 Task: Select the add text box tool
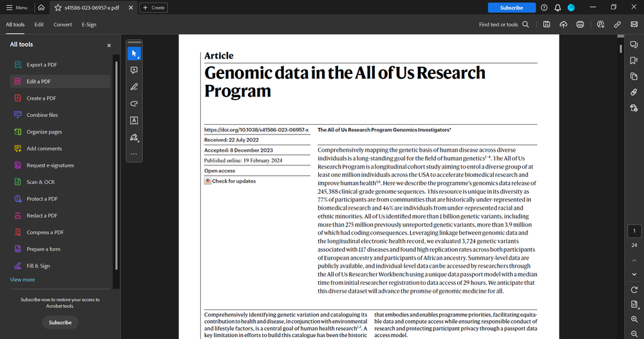click(x=134, y=120)
